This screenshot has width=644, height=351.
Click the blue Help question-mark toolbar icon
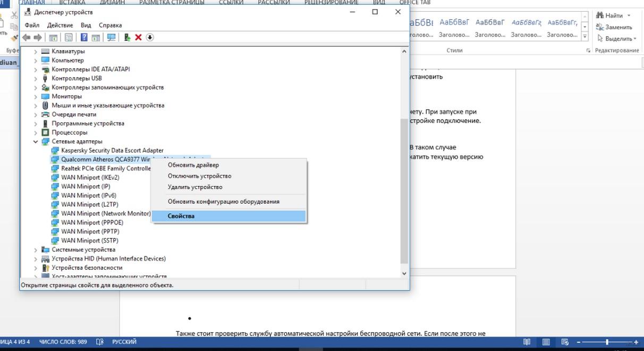(84, 37)
